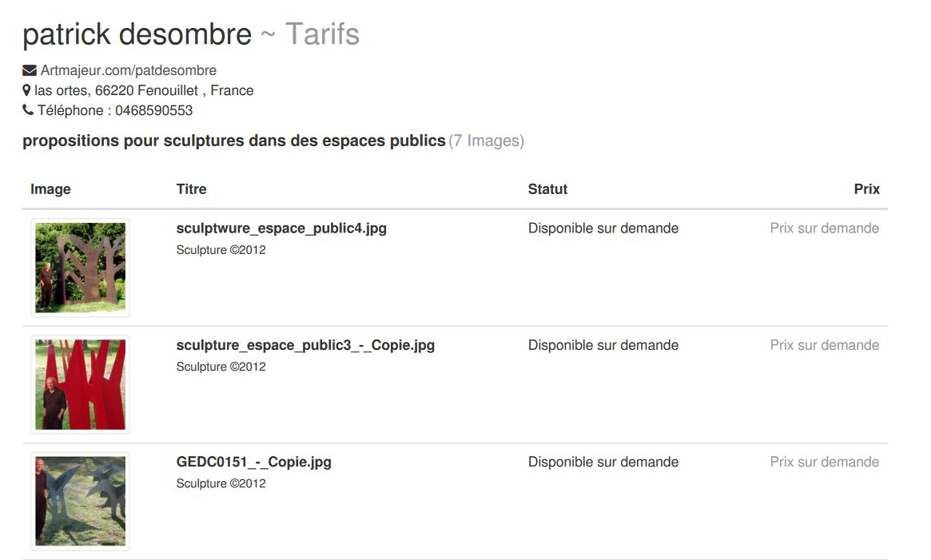Click the Titre column header
931x560 pixels.
click(x=191, y=189)
